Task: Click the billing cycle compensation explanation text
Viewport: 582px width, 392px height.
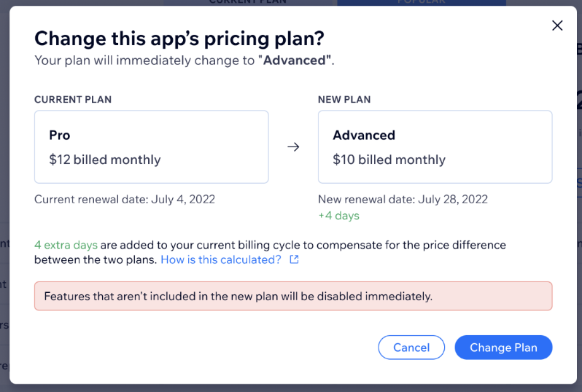Action: click(270, 252)
